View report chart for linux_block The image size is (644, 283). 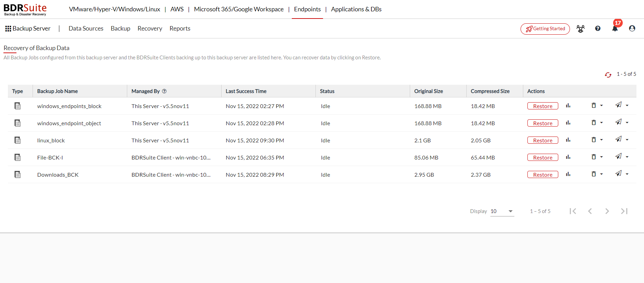tap(568, 140)
